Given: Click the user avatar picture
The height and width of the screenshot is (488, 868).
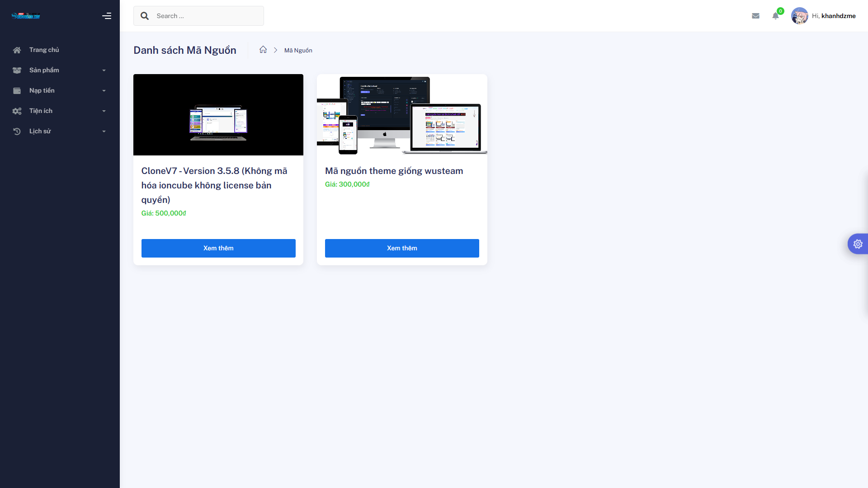Looking at the screenshot, I should [x=799, y=16].
